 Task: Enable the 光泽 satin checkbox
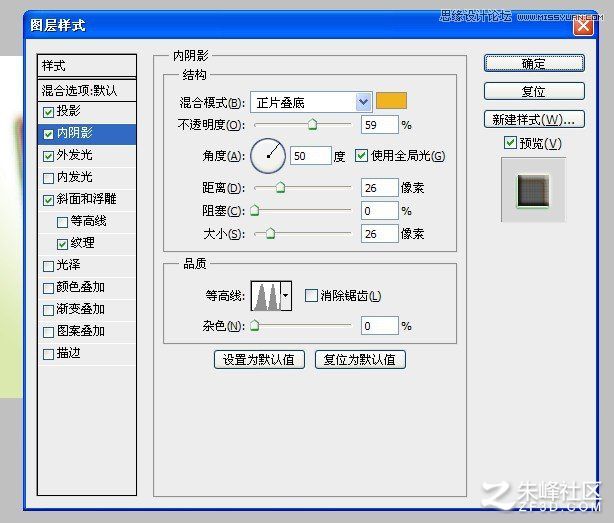[48, 266]
